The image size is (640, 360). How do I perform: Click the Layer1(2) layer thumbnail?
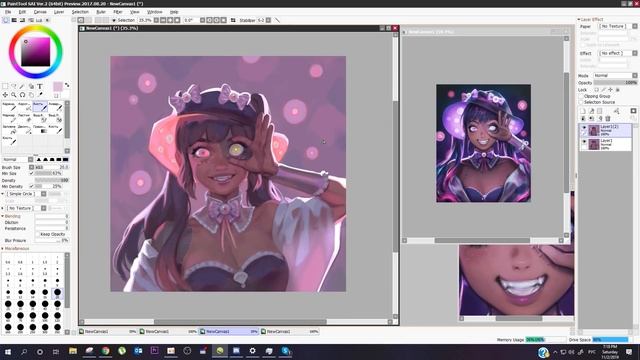point(594,130)
